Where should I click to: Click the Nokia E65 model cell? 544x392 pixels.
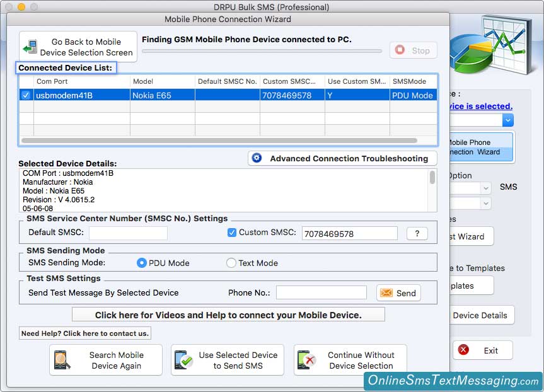click(x=163, y=95)
